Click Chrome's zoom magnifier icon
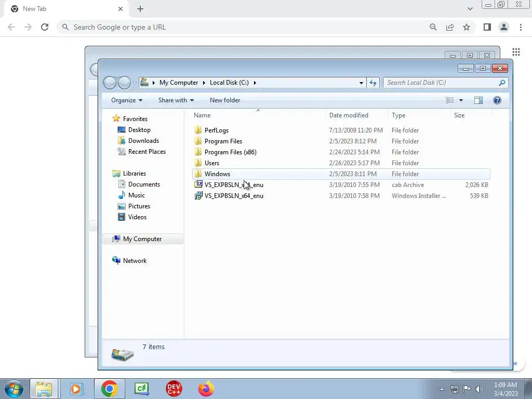 point(433,27)
